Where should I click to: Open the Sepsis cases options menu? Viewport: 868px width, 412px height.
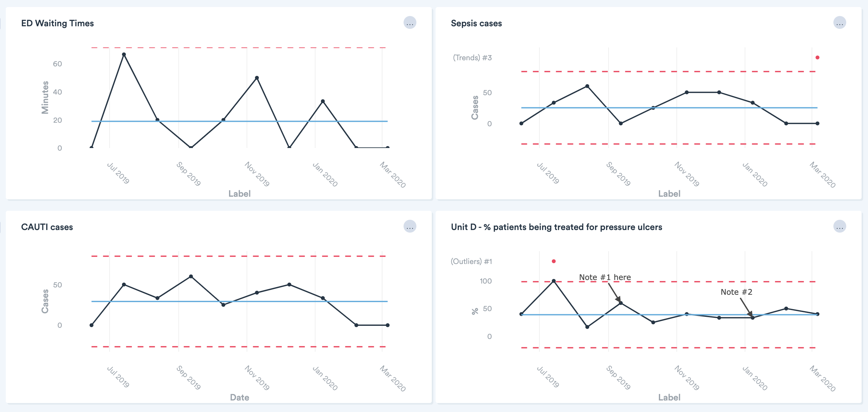tap(839, 23)
